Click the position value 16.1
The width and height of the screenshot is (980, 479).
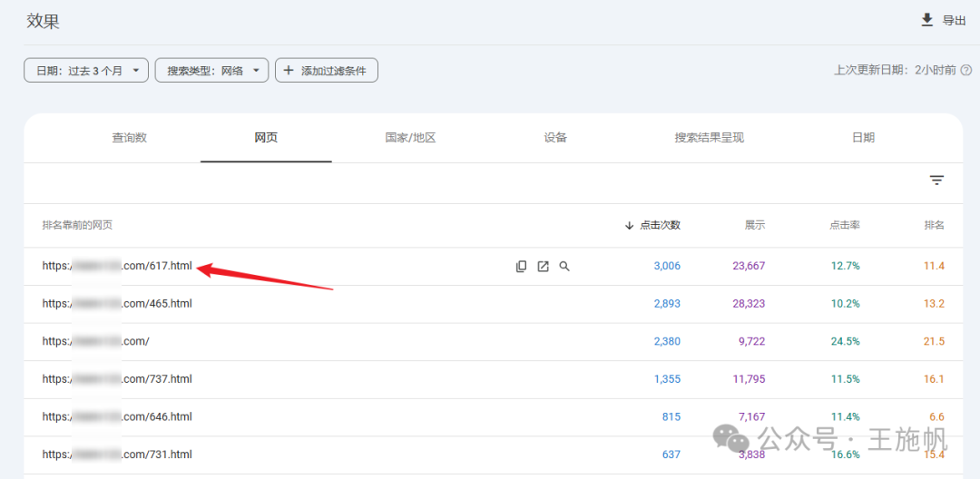934,379
